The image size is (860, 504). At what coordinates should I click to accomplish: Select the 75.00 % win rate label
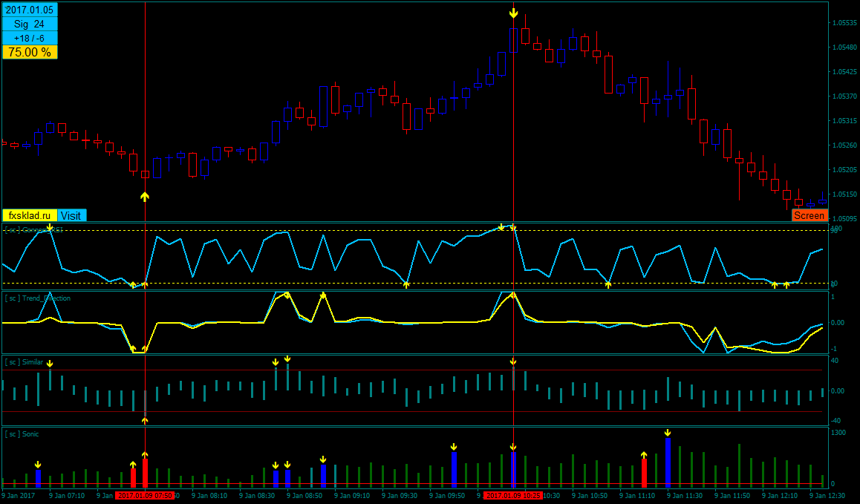click(x=30, y=53)
